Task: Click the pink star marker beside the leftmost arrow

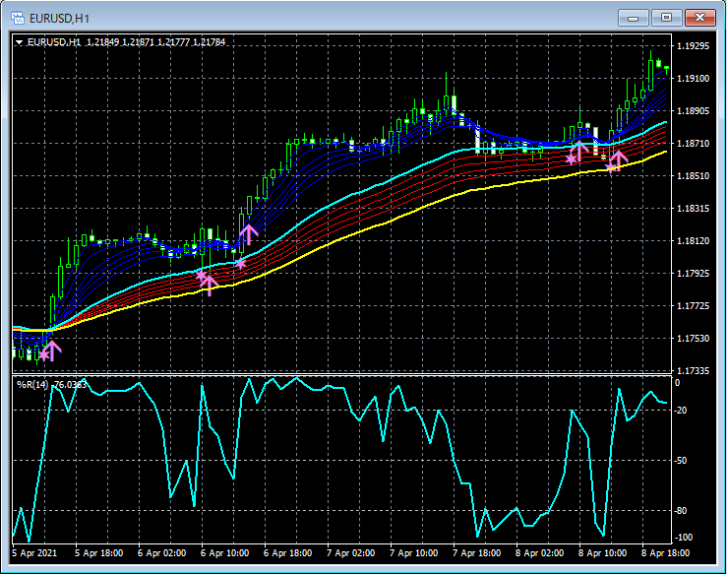Action: (x=42, y=355)
